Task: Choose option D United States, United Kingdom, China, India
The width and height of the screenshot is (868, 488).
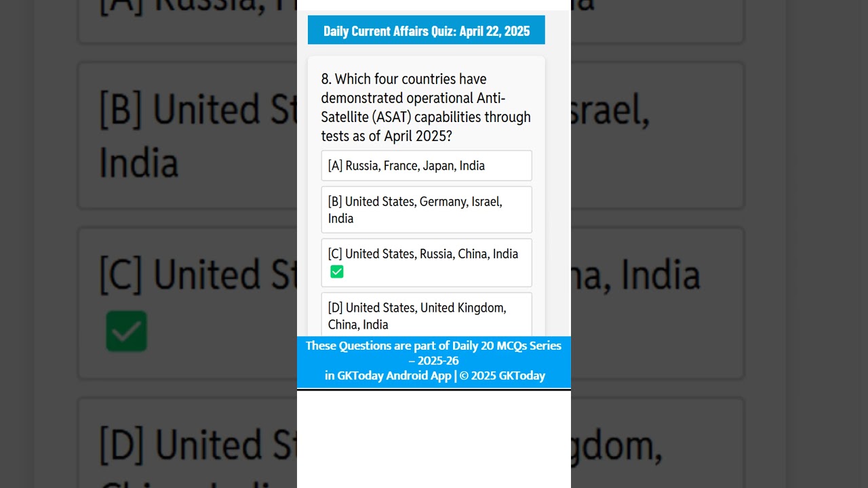Action: coord(427,315)
